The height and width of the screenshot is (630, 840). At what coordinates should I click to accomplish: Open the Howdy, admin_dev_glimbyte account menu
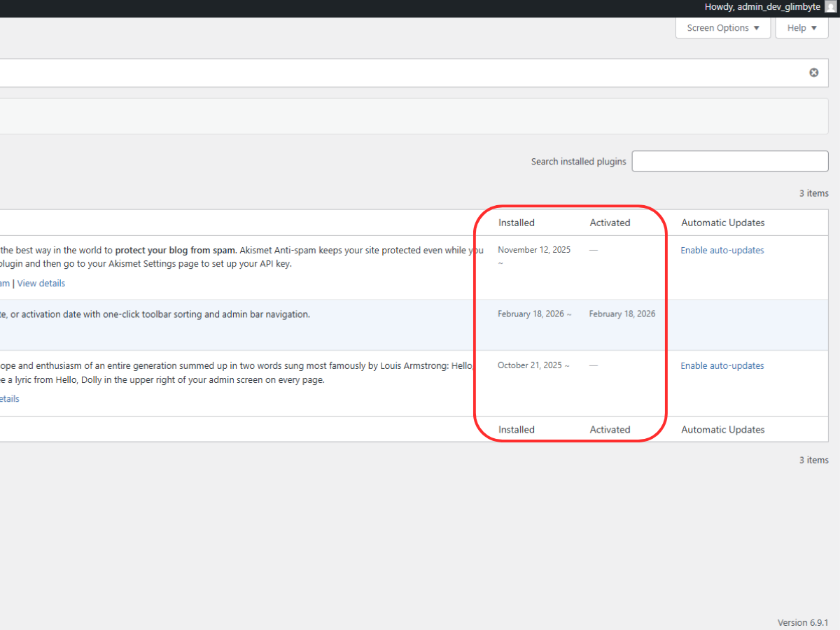[x=762, y=7]
